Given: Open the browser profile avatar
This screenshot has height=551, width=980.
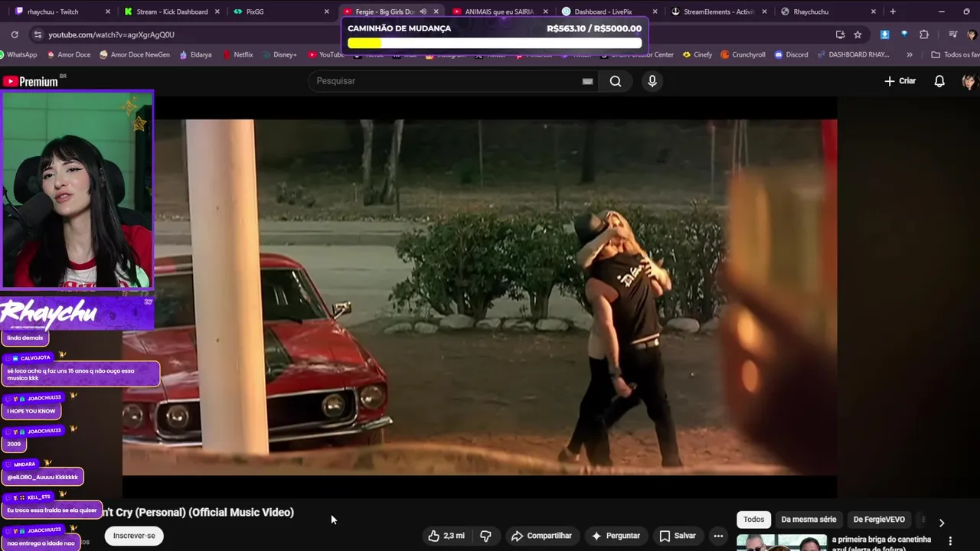Looking at the screenshot, I should [972, 34].
